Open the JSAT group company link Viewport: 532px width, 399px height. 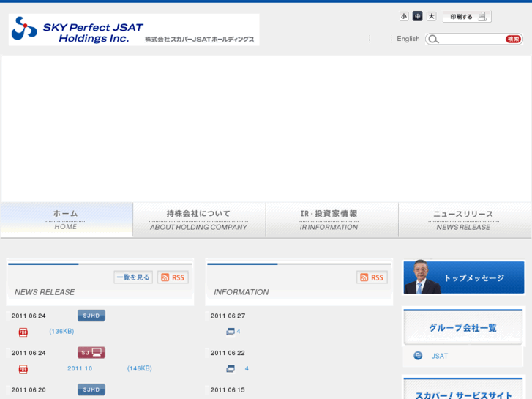[439, 356]
